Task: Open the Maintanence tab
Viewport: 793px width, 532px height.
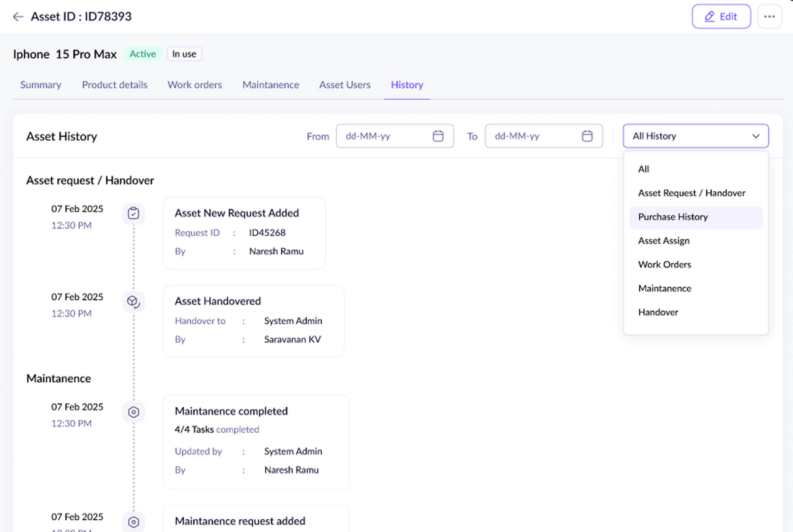Action: [271, 85]
